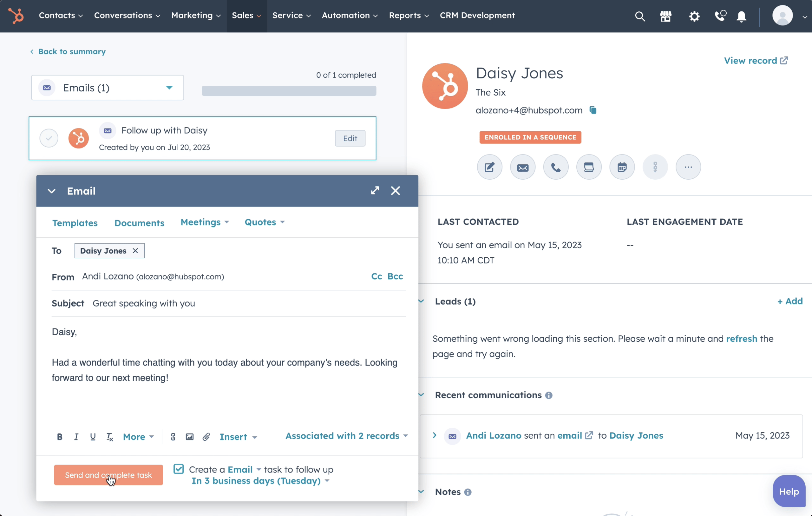Click the schedule meeting calendar icon
This screenshot has height=516, width=812.
[x=622, y=167]
